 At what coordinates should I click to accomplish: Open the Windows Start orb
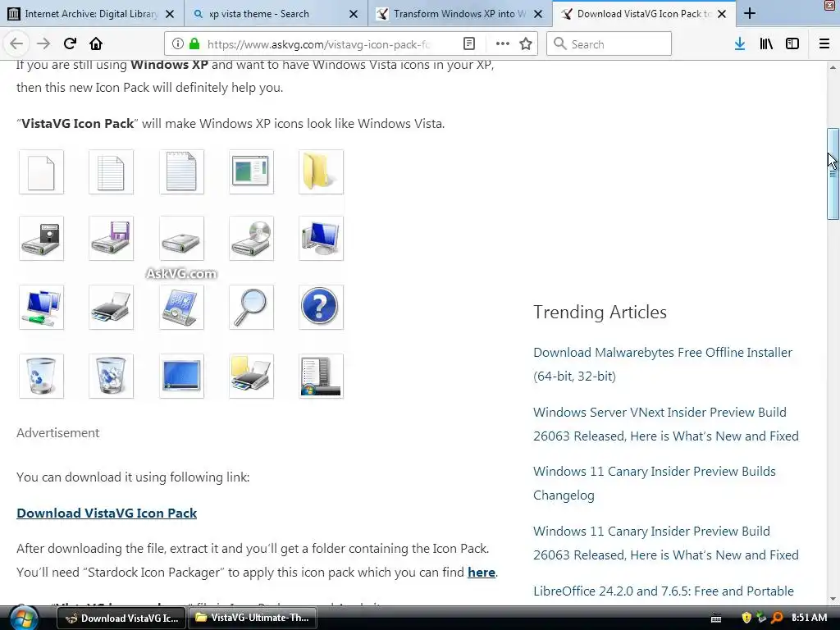pos(24,619)
